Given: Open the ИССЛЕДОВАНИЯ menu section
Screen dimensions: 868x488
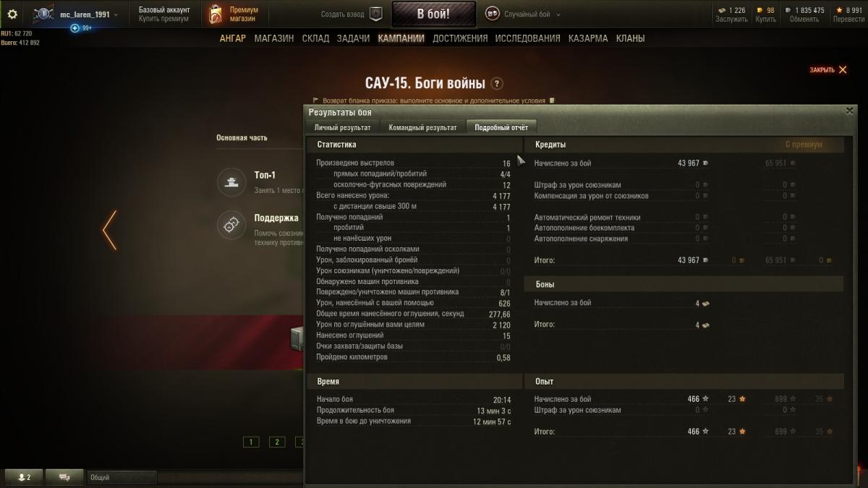Looking at the screenshot, I should click(527, 38).
